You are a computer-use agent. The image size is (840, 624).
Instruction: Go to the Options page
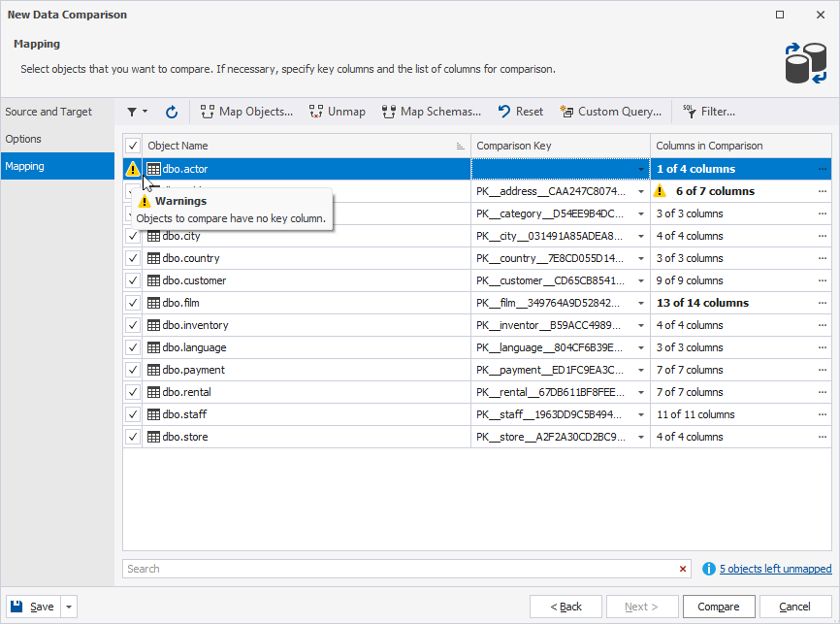click(x=23, y=139)
